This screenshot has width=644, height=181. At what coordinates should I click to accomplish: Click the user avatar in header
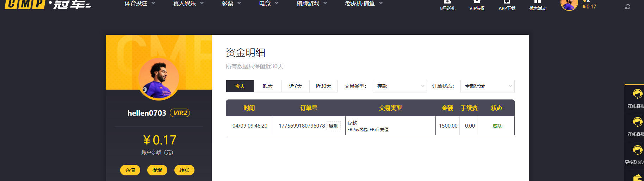569,5
